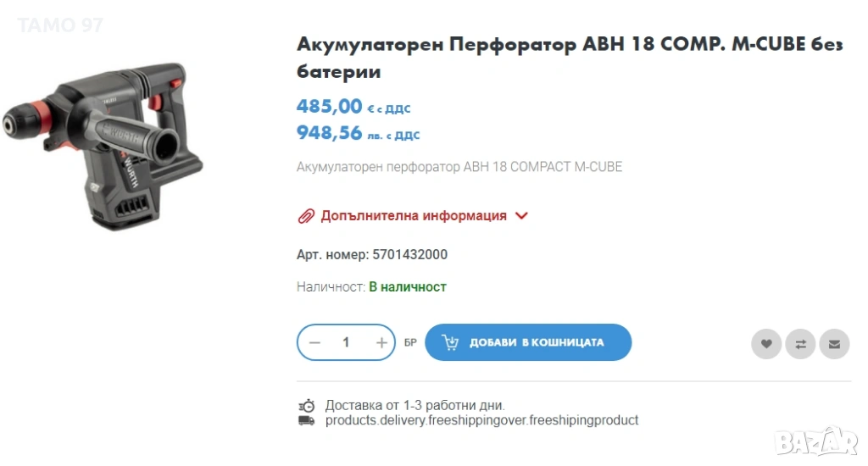This screenshot has width=868, height=466.
Task: Click the heart wishlist icon
Action: 765,344
